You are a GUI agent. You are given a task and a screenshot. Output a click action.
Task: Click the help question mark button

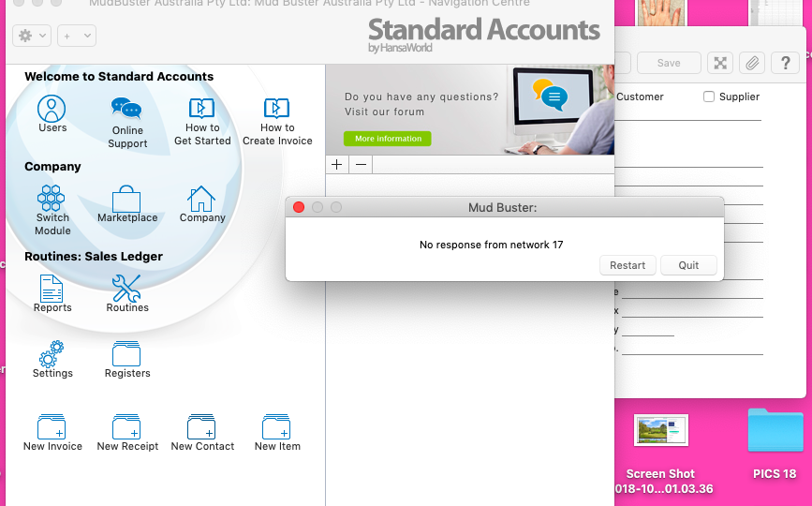(x=785, y=63)
